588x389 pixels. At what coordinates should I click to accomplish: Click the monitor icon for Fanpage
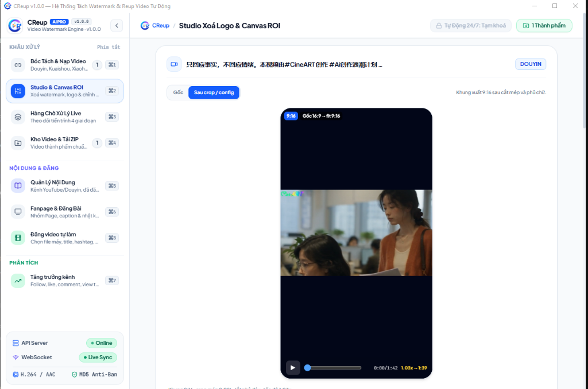18,212
